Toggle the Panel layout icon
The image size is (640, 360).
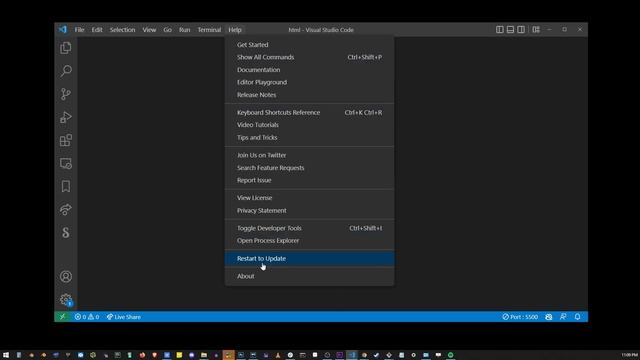coord(510,29)
